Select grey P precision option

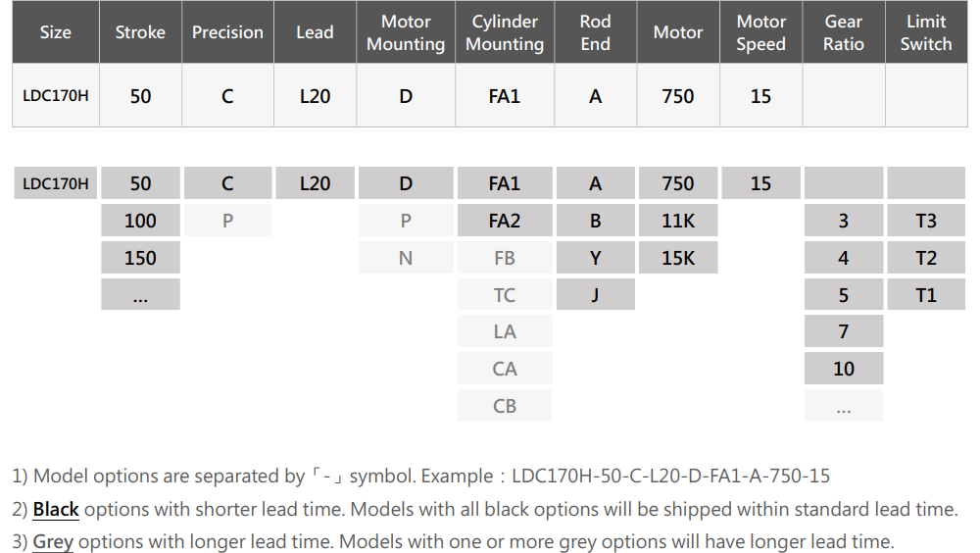[227, 221]
